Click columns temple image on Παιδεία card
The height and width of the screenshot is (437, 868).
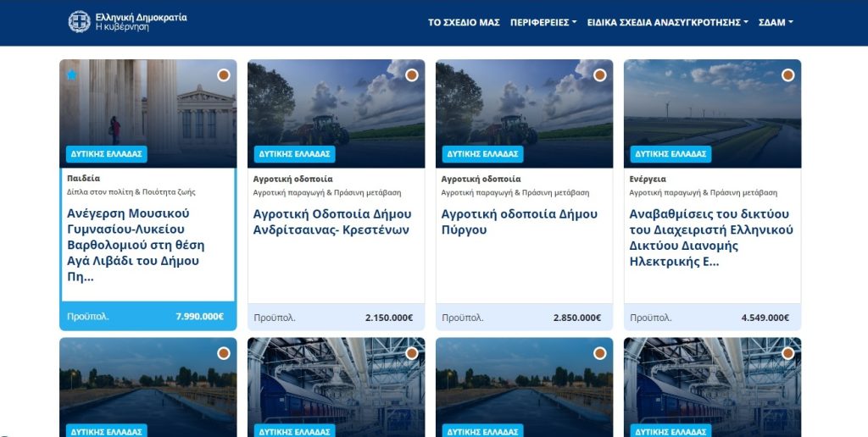(x=148, y=113)
